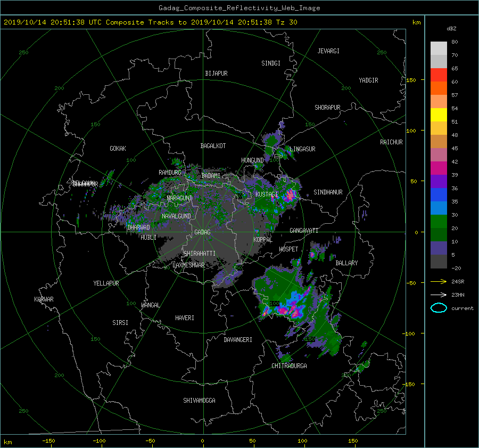The image size is (479, 448).
Task: Click the SINDHANUR city label
Action: tap(328, 192)
